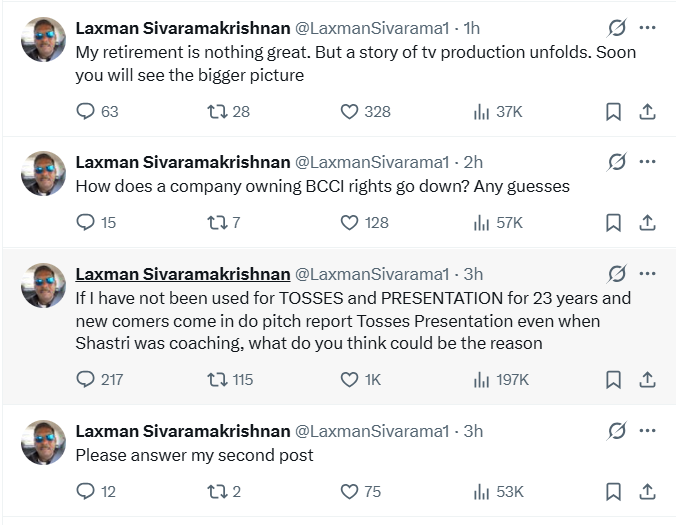The width and height of the screenshot is (676, 525).
Task: Bookmark the retirement tweet
Action: click(613, 112)
